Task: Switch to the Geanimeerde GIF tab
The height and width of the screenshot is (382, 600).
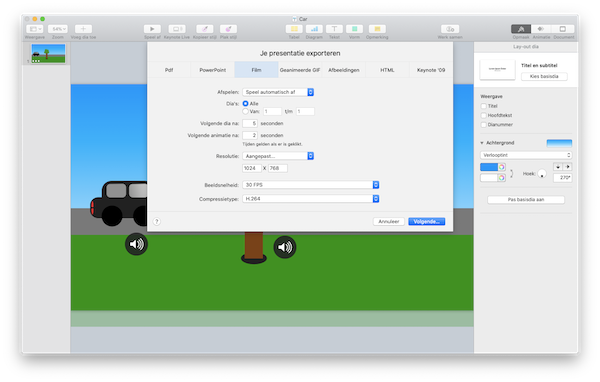Action: pos(300,70)
